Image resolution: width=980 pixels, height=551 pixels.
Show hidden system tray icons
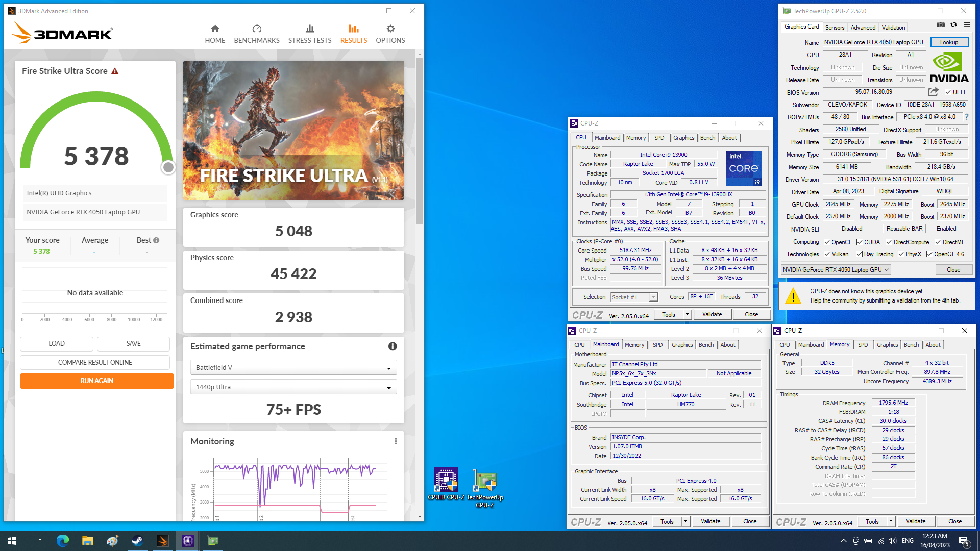[x=843, y=541]
